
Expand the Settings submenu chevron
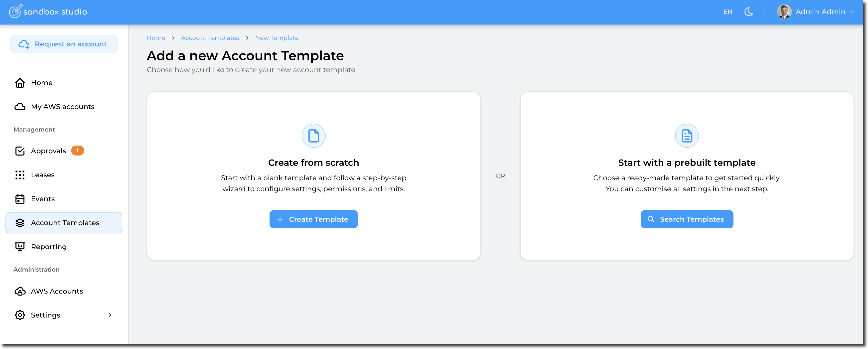click(110, 315)
